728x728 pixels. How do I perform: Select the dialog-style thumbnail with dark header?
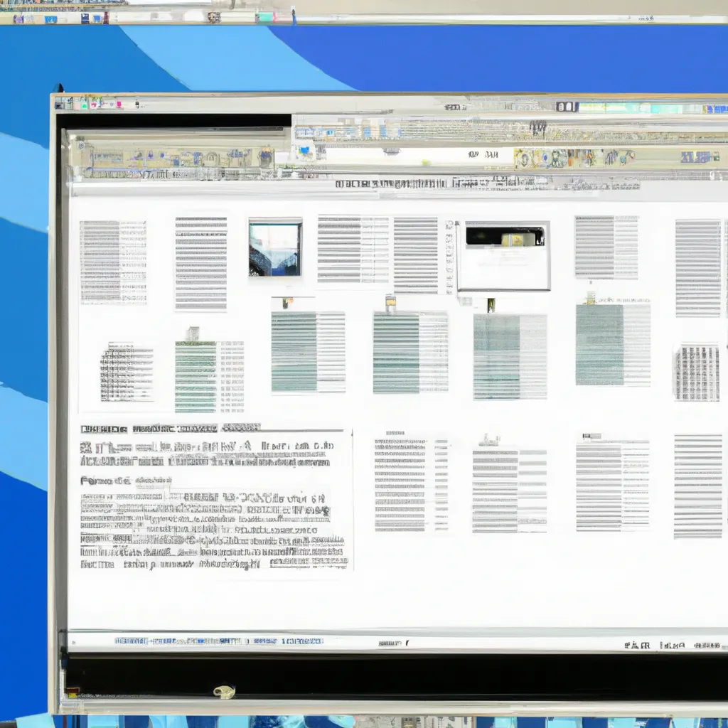[503, 255]
